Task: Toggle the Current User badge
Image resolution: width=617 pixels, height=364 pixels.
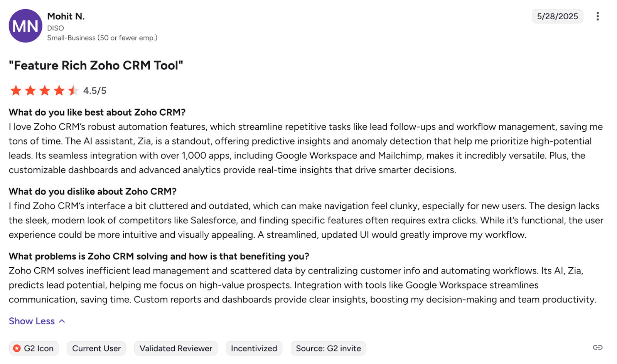Action: point(96,348)
